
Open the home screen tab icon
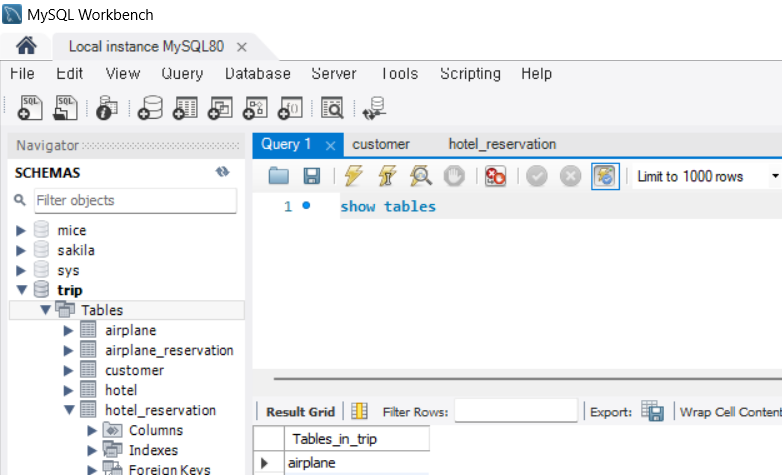coord(26,46)
